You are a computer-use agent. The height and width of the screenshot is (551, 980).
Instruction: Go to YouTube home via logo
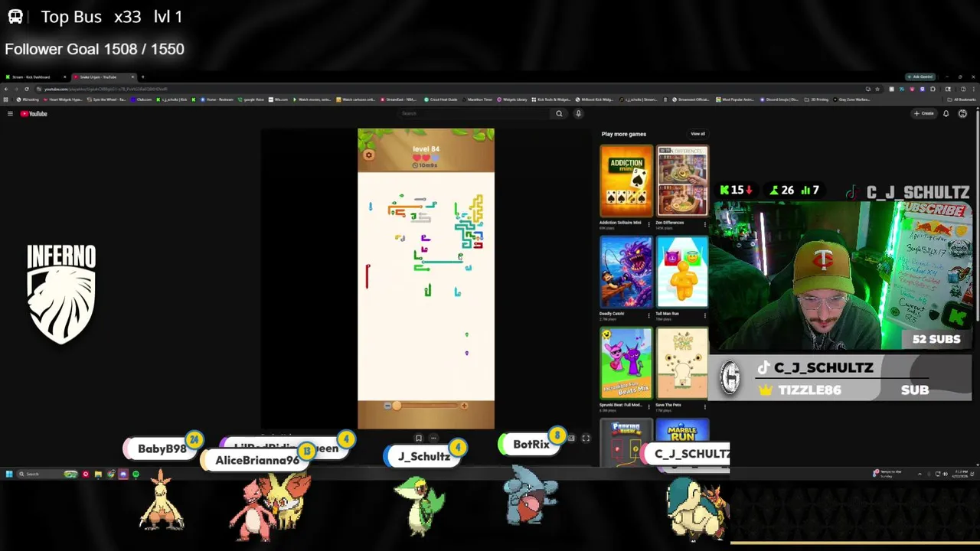tap(34, 113)
